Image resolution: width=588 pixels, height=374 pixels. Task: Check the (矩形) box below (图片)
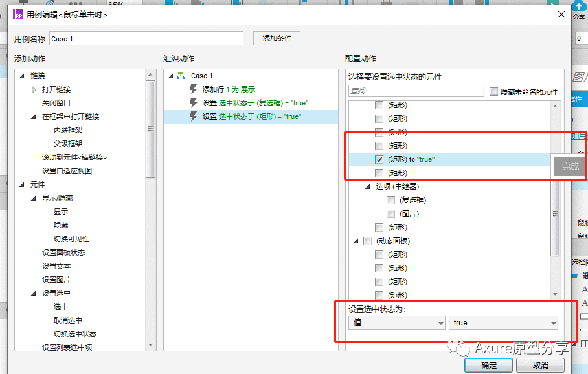pyautogui.click(x=379, y=227)
